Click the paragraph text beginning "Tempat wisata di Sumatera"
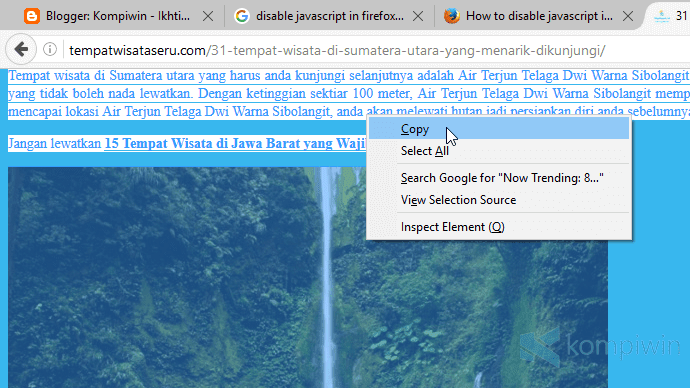This screenshot has height=388, width=690. click(x=349, y=93)
